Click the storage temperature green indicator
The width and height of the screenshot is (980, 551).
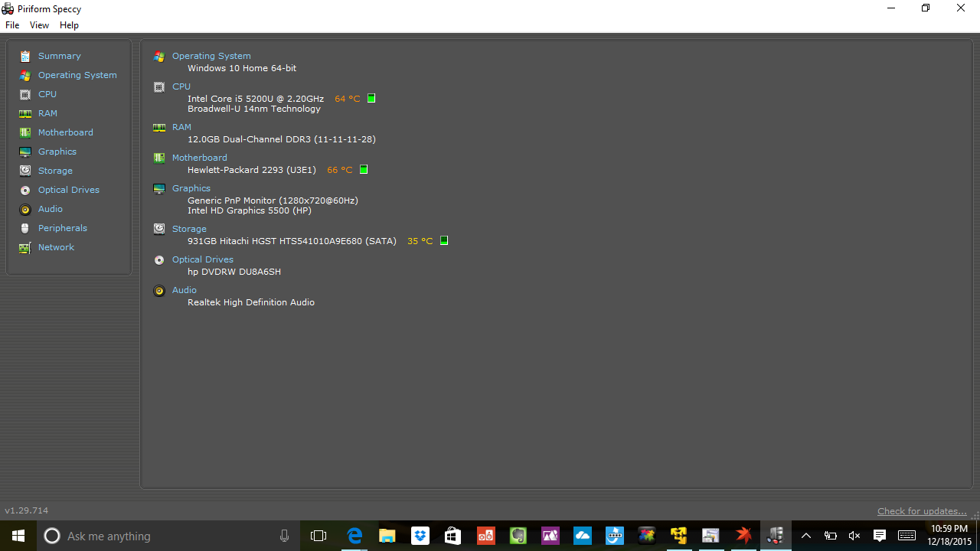444,240
